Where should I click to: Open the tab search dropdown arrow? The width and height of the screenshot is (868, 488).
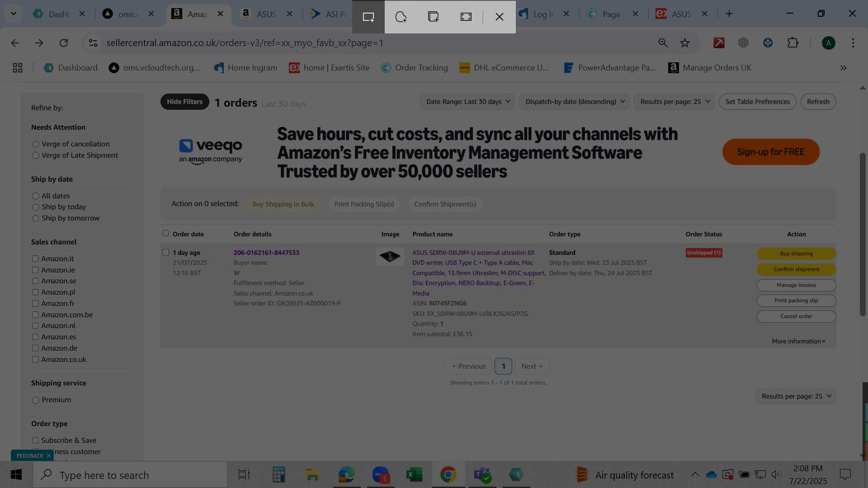click(14, 14)
